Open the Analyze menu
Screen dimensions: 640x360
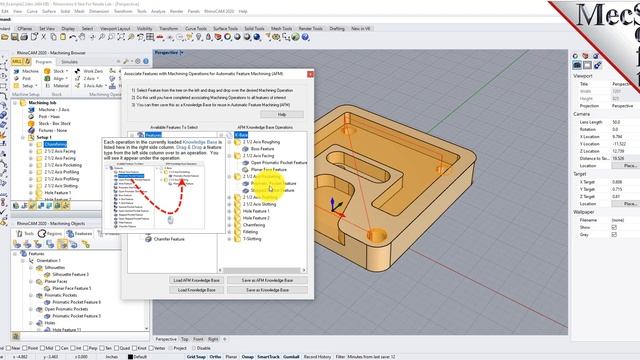158,11
